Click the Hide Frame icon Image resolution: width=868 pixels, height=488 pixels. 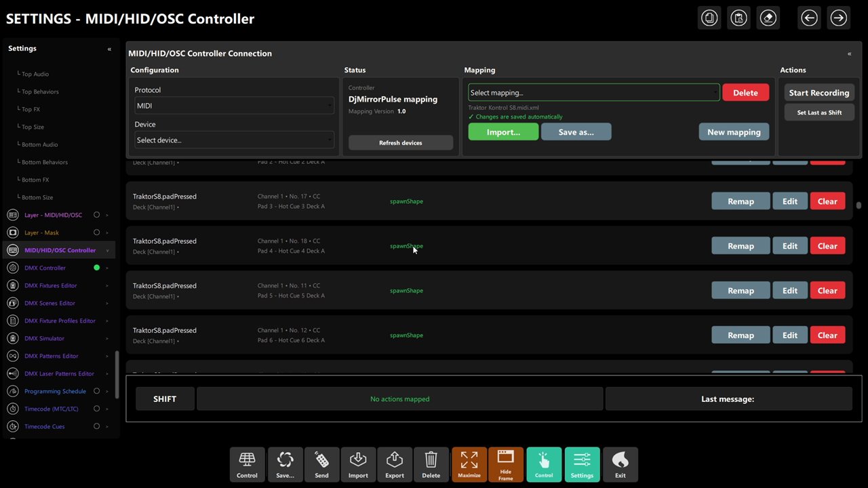(506, 465)
